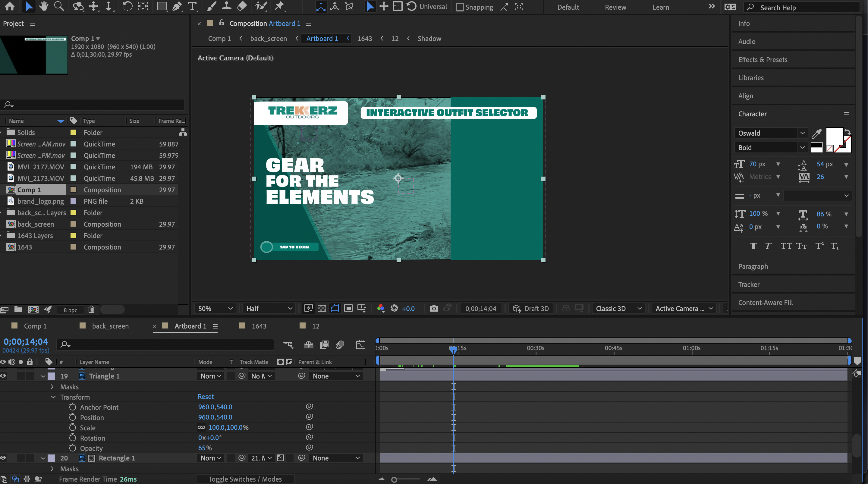Screen dimensions: 868x484
Task: Select the Horizontal Type tool
Action: [192, 6]
